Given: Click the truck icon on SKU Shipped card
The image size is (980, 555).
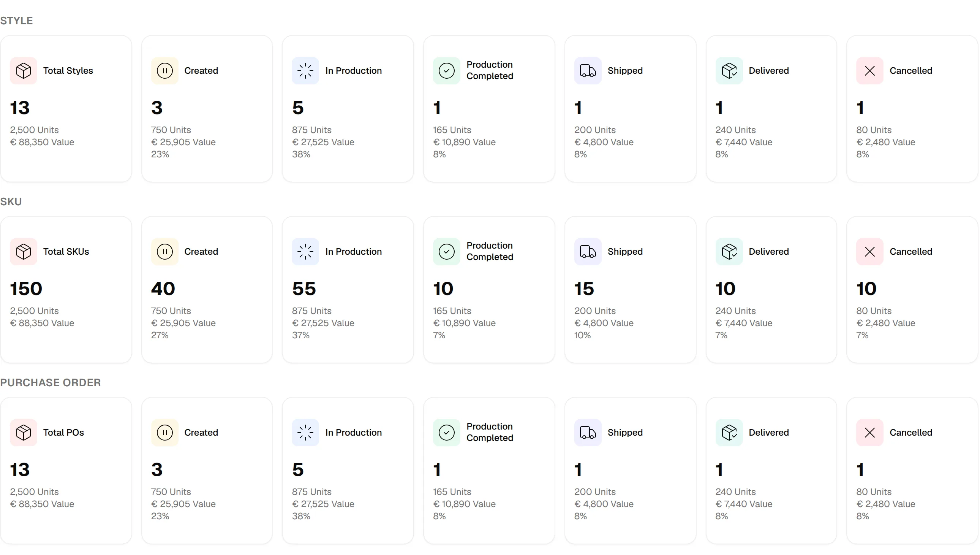Looking at the screenshot, I should 588,252.
